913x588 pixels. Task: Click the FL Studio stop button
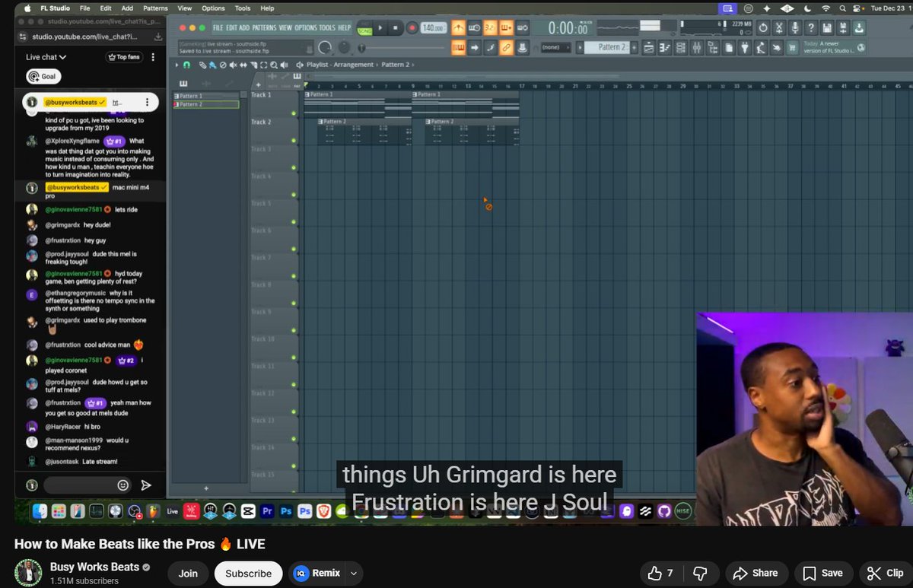click(x=396, y=28)
